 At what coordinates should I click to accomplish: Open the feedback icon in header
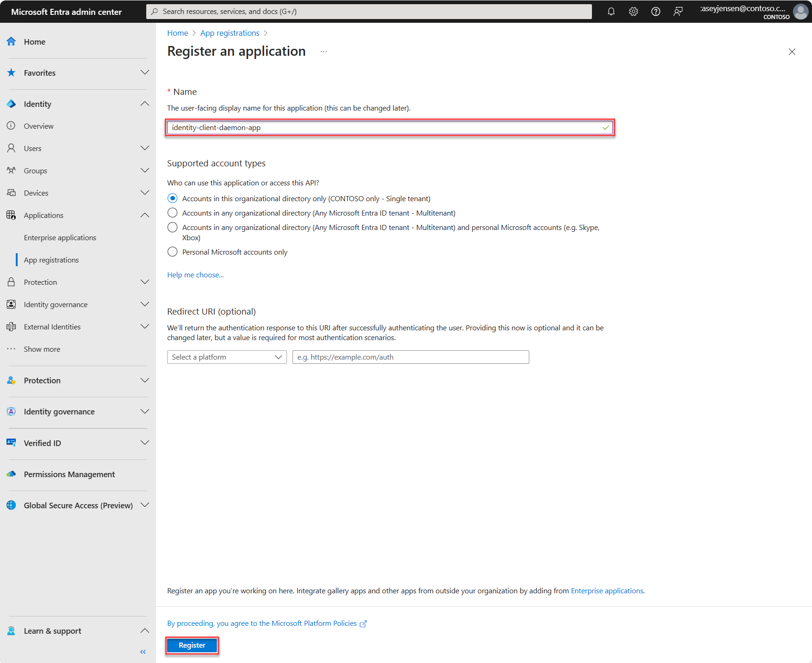point(678,12)
